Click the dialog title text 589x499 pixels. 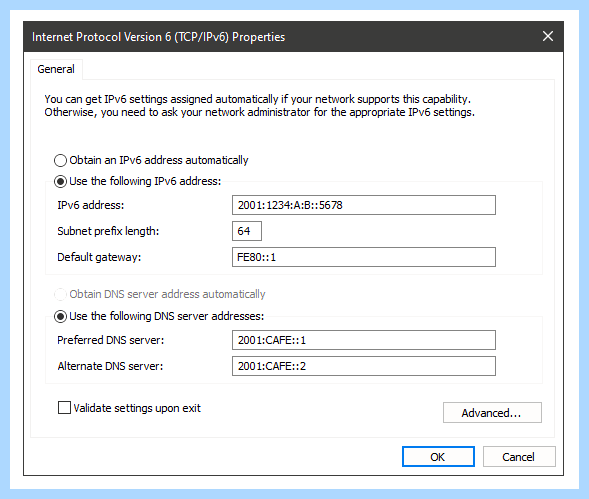point(159,37)
